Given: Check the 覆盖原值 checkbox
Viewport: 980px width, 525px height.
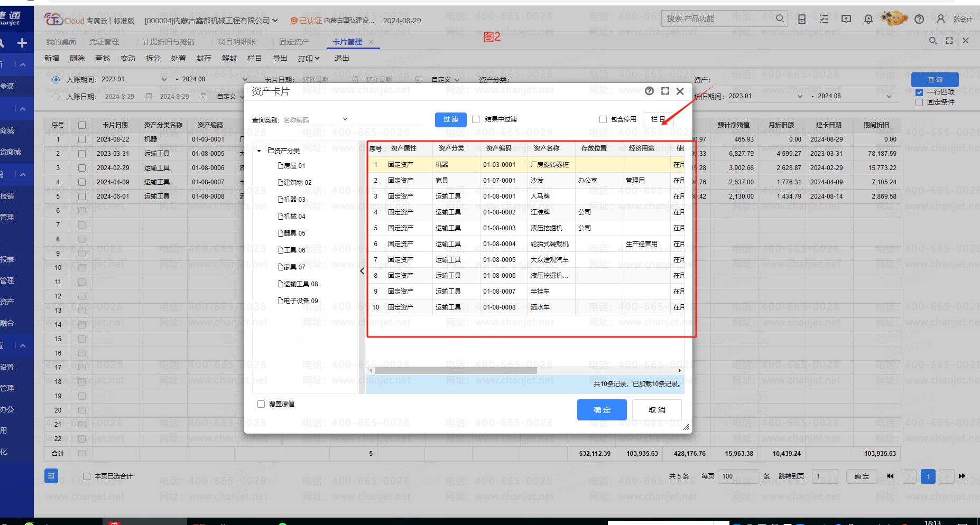Looking at the screenshot, I should tap(261, 404).
